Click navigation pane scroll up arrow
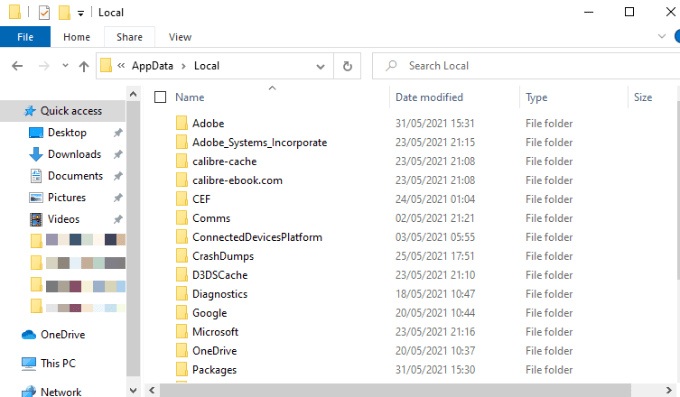680x397 pixels. click(x=133, y=94)
